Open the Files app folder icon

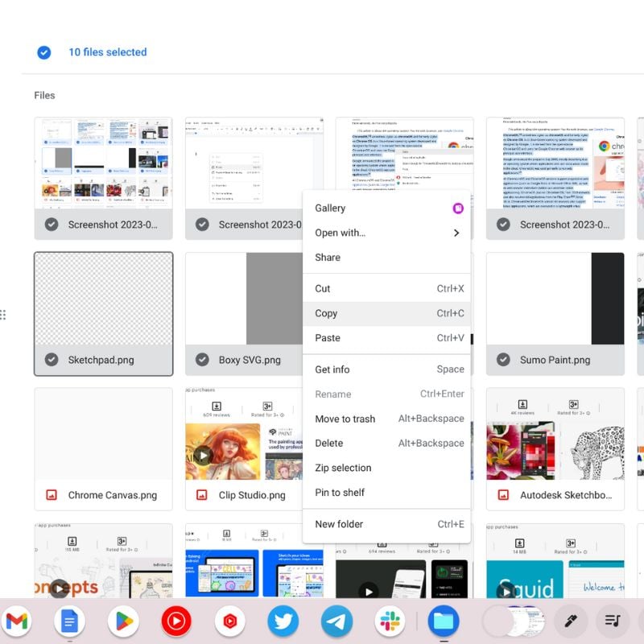point(444,621)
